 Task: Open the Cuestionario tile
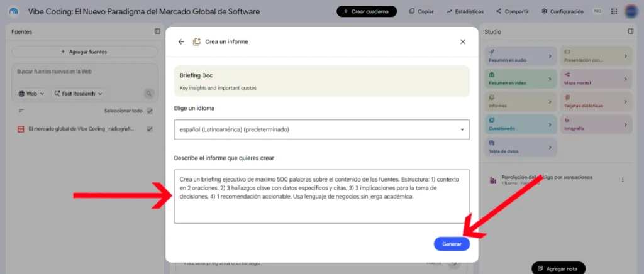tap(521, 124)
